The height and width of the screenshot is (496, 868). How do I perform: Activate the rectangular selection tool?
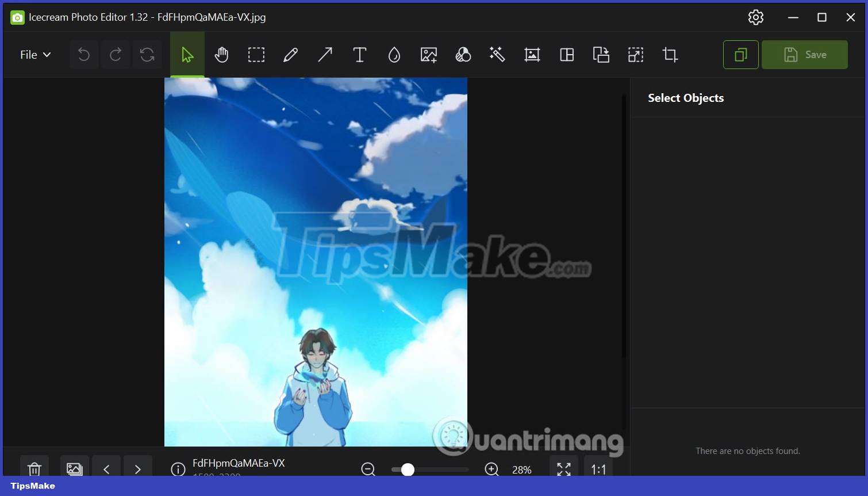pyautogui.click(x=256, y=55)
